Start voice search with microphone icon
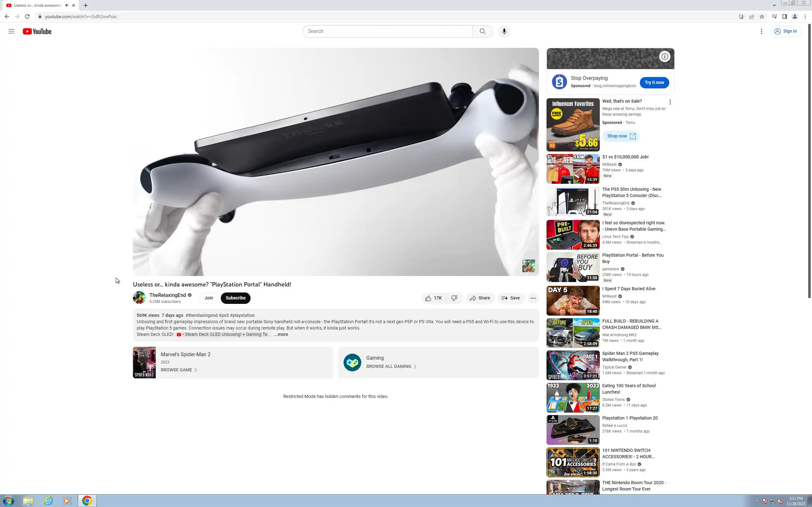 504,31
